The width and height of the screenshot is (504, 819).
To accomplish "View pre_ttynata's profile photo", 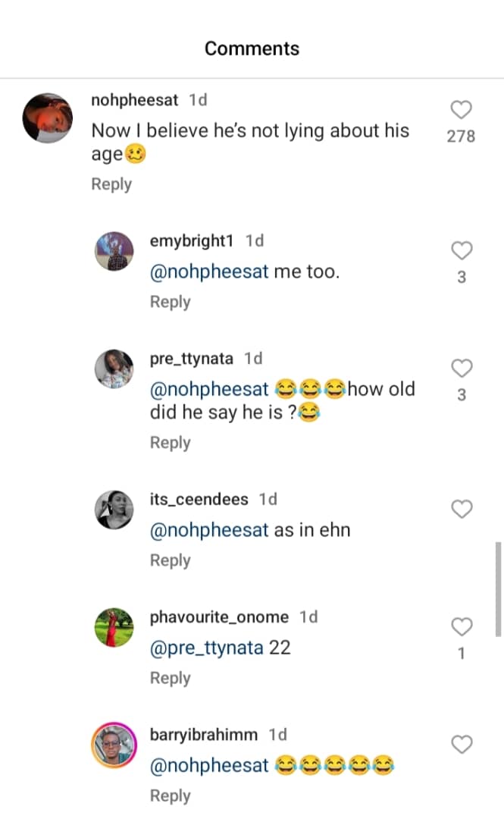I will click(114, 369).
